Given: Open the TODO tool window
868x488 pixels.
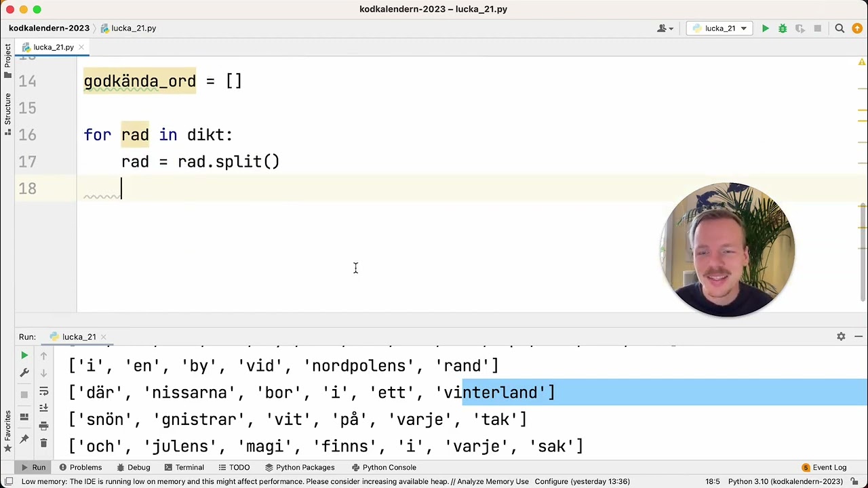Looking at the screenshot, I should (234, 467).
